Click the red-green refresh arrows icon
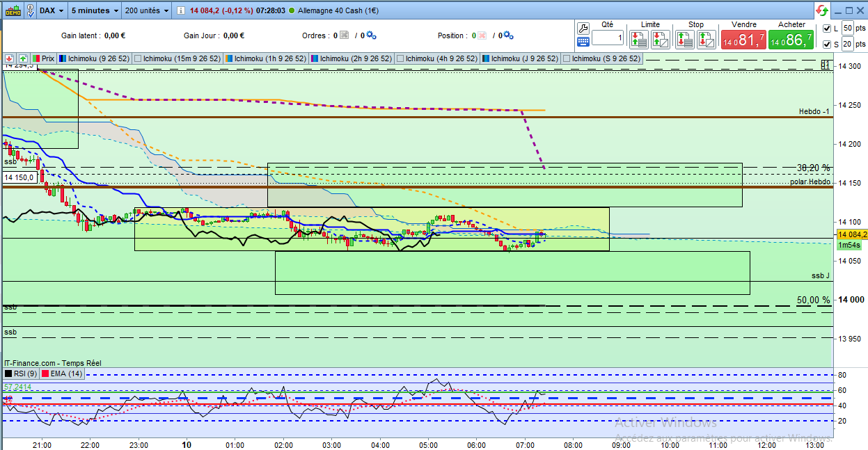This screenshot has height=450, width=868. click(x=823, y=10)
